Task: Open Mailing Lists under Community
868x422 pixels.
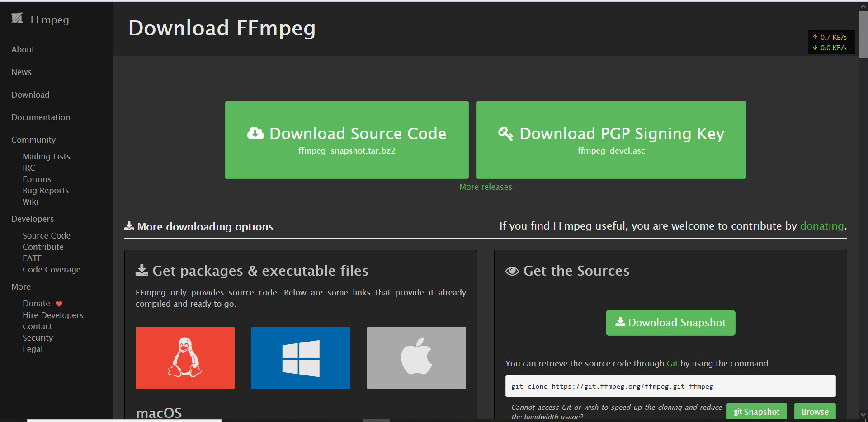Action: [47, 157]
